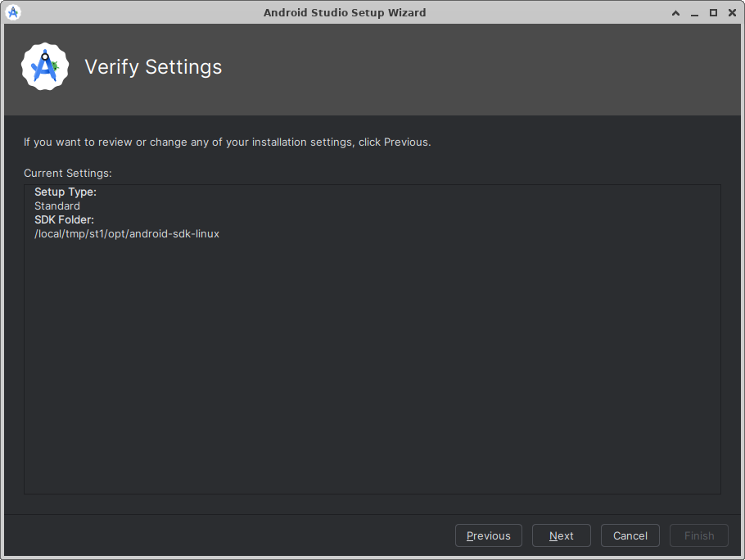
Task: Click the Previous button
Action: [488, 535]
